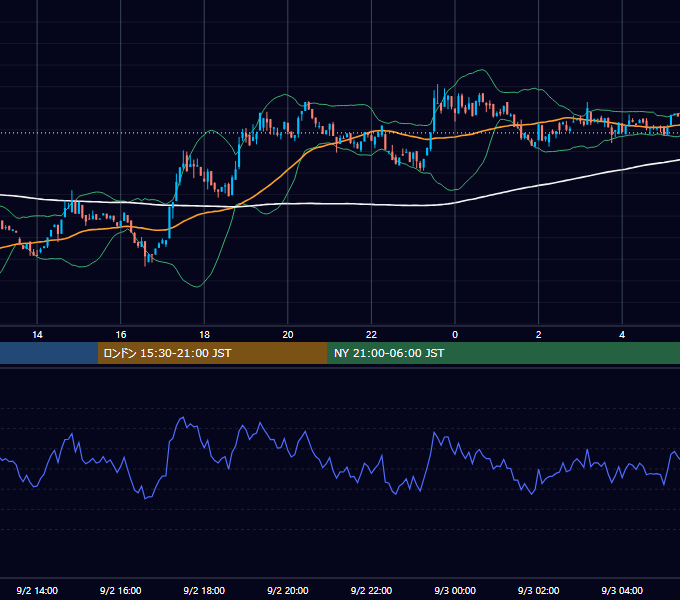Viewport: 680px width, 600px height.
Task: Select the 9/2 22:00 timestamp label
Action: click(371, 590)
